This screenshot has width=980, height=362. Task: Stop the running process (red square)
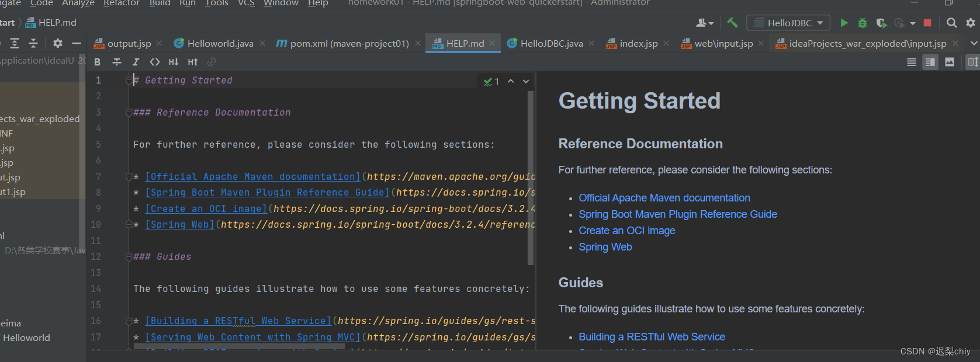927,23
